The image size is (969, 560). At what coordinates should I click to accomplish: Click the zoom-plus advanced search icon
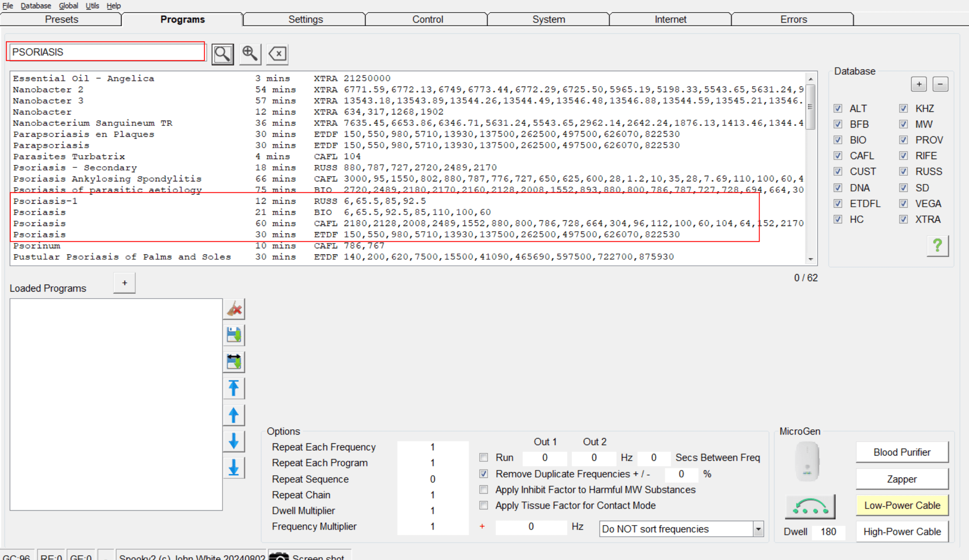[x=250, y=54]
